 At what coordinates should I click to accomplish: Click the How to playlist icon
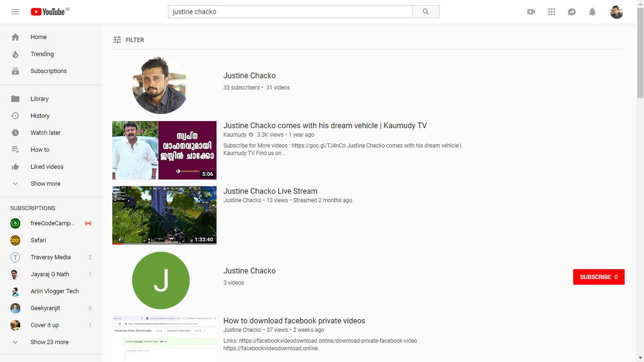15,149
